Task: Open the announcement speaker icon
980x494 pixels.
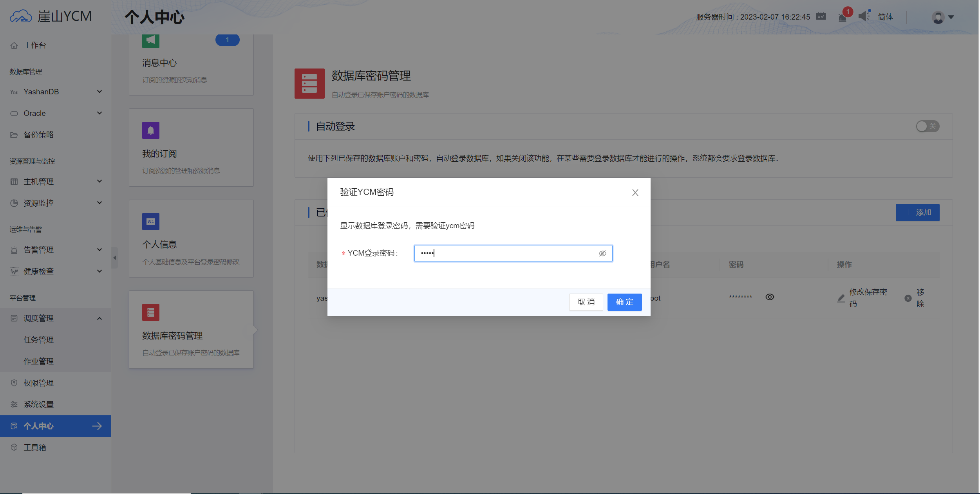Action: tap(864, 16)
